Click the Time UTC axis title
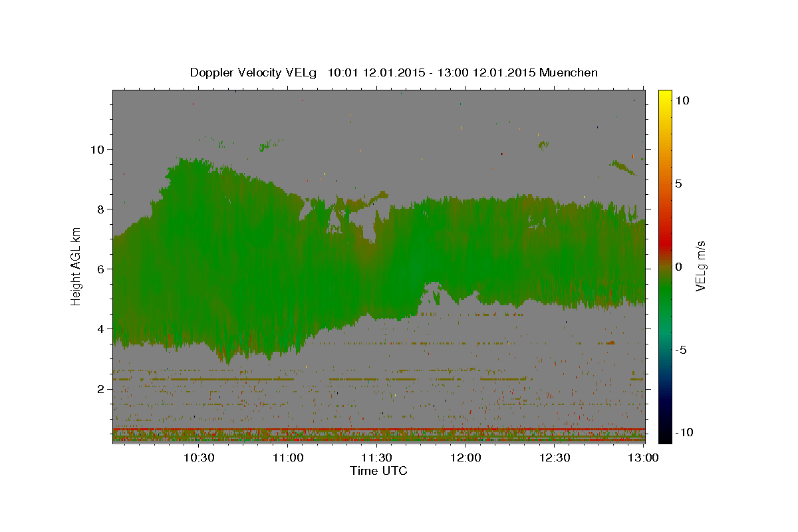Image resolution: width=798 pixels, height=532 pixels. (x=378, y=471)
